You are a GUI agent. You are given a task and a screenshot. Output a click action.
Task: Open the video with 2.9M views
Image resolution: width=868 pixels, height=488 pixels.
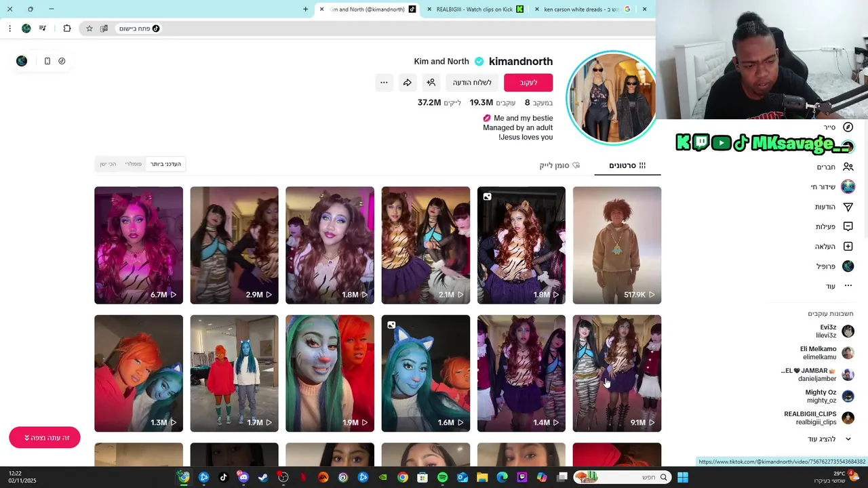(234, 245)
